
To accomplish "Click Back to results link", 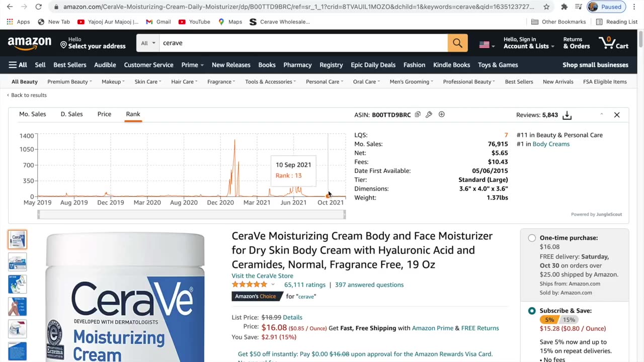I will tap(27, 95).
